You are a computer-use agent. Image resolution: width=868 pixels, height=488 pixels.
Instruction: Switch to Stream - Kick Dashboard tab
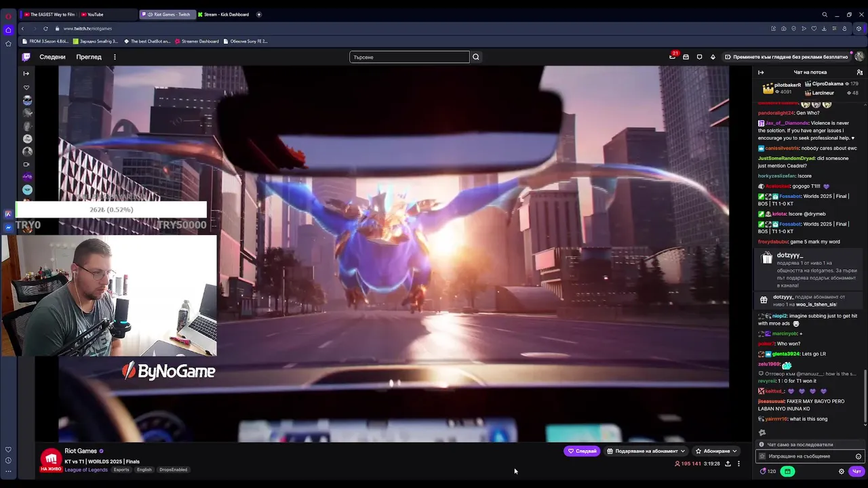(x=224, y=14)
